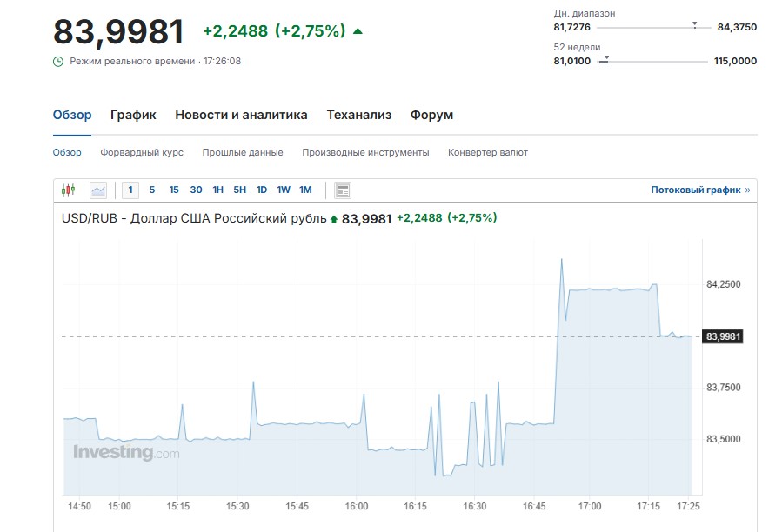Click daily high value 84,3750
This screenshot has height=532, width=782.
(x=737, y=27)
